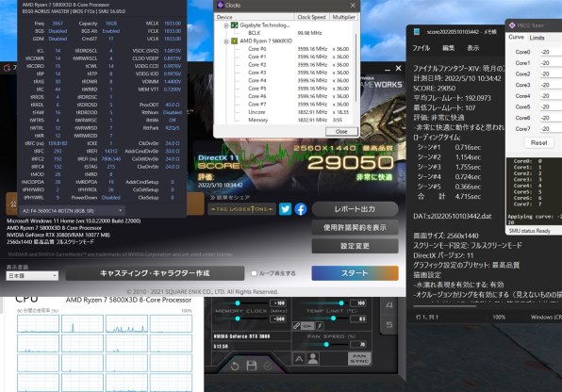The height and width of the screenshot is (392, 562).
Task: Collapse the AMD Ryzen 7 5800X3D tree node
Action: (226, 41)
